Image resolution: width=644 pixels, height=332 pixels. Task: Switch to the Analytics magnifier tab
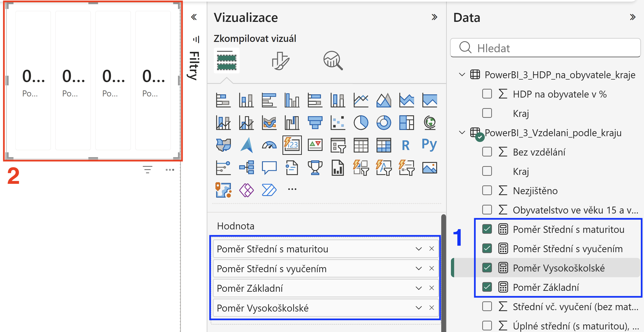[x=333, y=61]
